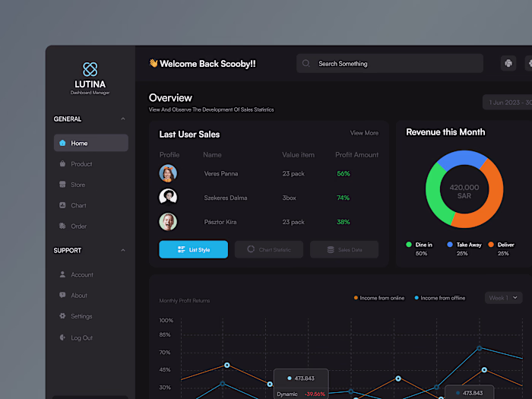This screenshot has height=399, width=532.
Task: Toggle Income from online legend
Action: 379,298
